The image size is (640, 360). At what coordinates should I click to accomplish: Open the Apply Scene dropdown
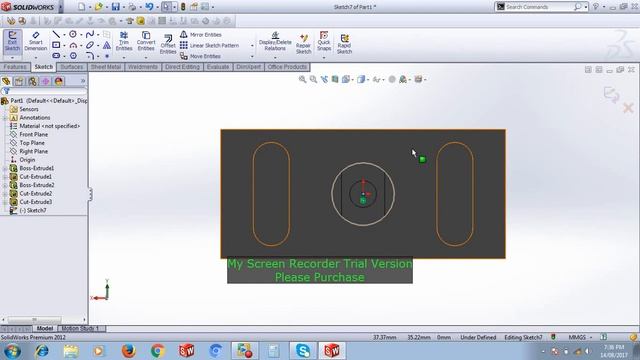coord(404,79)
